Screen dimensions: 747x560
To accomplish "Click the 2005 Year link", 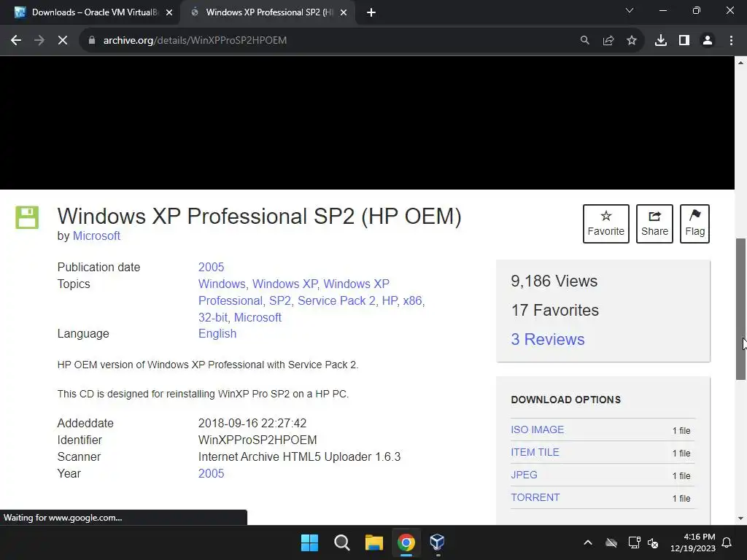I will tap(211, 473).
